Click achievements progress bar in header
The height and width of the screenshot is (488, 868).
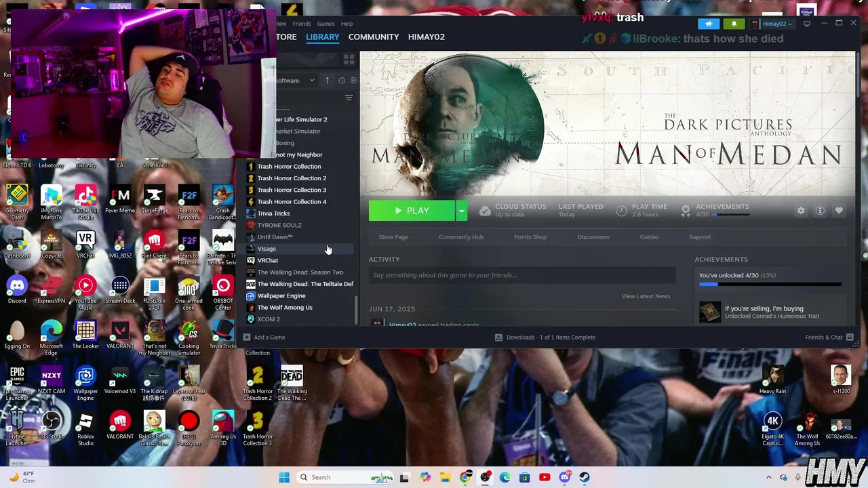point(730,215)
